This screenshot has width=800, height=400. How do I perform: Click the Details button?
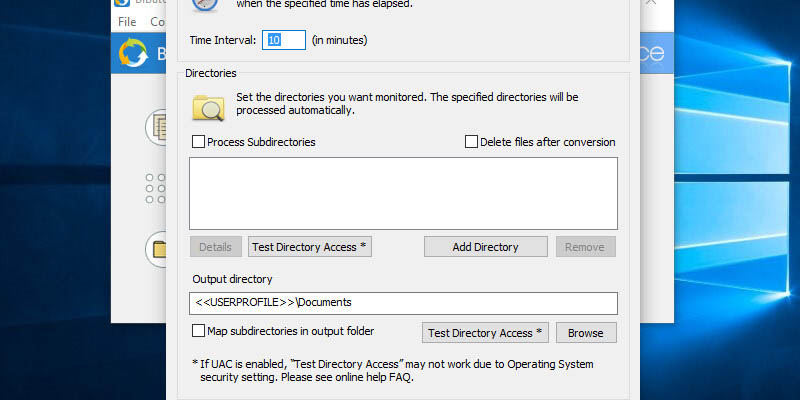coord(215,247)
